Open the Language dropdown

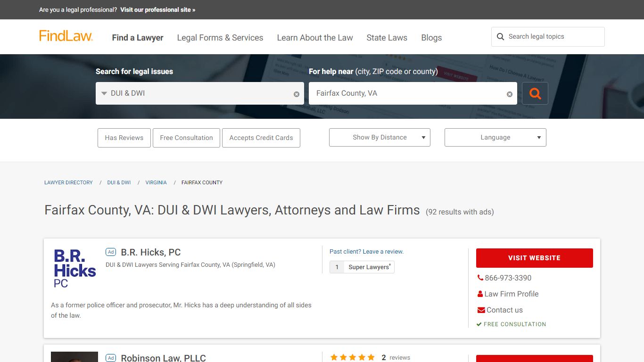pyautogui.click(x=495, y=137)
